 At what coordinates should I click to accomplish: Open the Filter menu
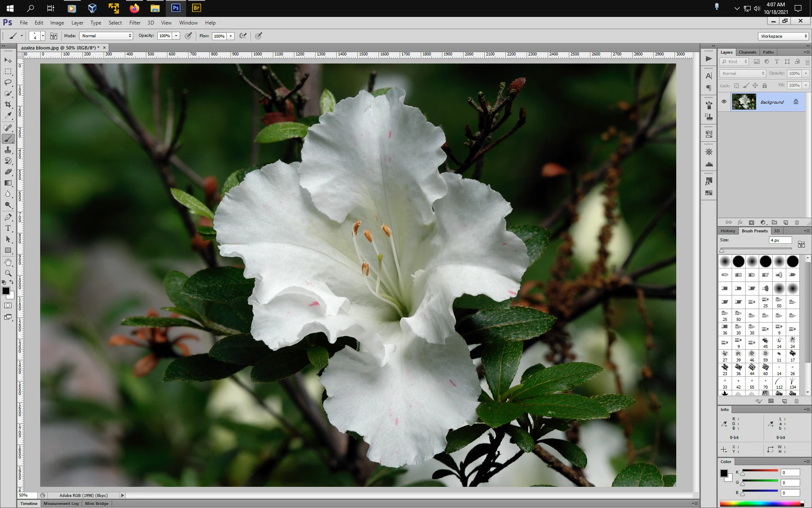click(134, 23)
